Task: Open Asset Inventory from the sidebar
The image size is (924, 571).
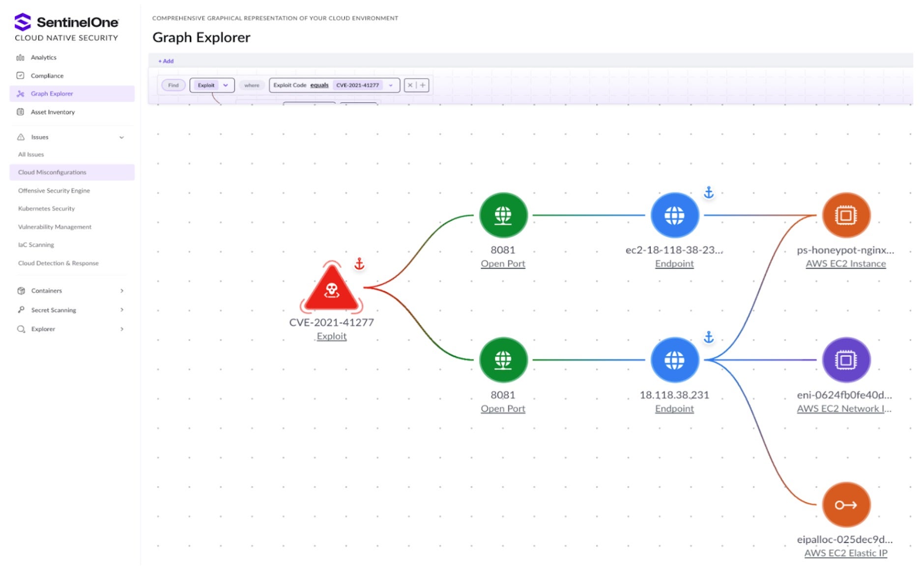Action: 53,112
